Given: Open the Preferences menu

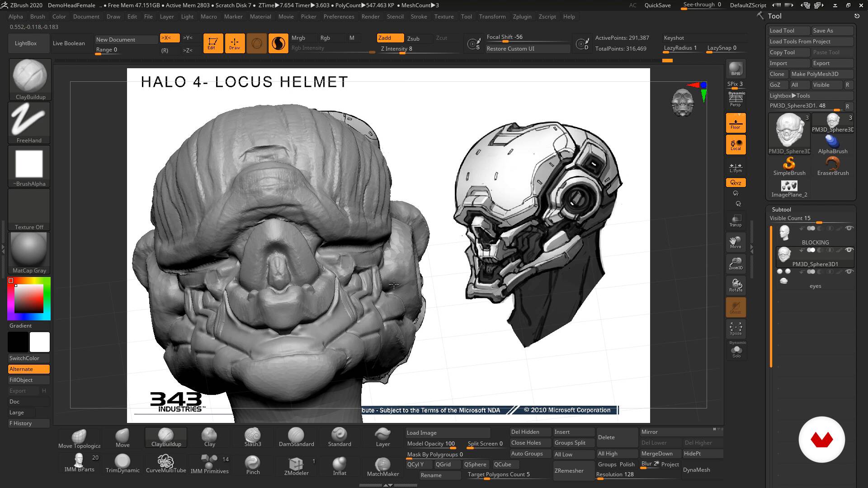Looking at the screenshot, I should [339, 17].
